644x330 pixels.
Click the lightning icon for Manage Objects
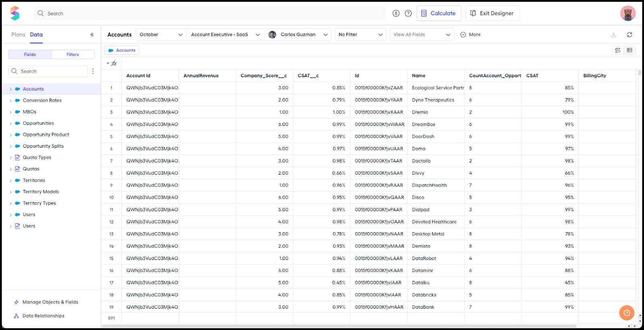[17, 302]
